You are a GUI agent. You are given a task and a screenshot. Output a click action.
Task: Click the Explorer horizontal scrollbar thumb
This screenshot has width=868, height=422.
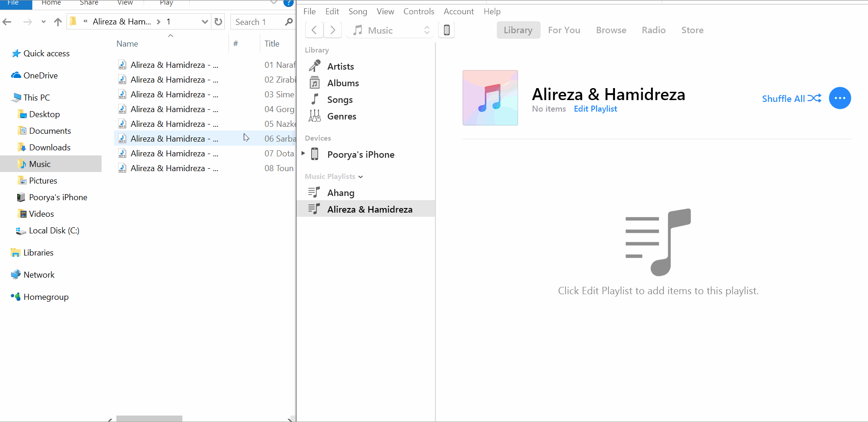149,419
